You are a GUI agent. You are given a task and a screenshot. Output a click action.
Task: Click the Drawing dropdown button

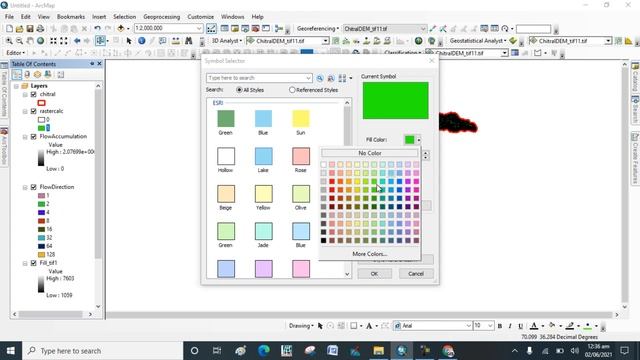(x=301, y=326)
